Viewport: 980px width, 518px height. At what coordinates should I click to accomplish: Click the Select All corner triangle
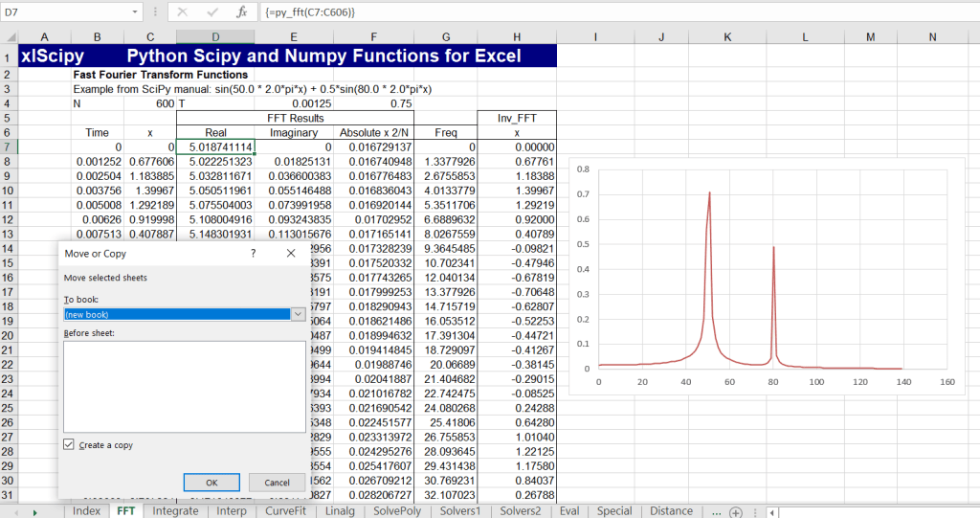9,37
